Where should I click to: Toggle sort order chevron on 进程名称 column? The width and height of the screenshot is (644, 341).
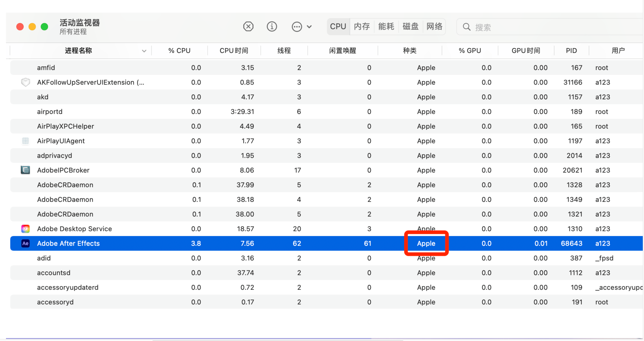click(144, 51)
